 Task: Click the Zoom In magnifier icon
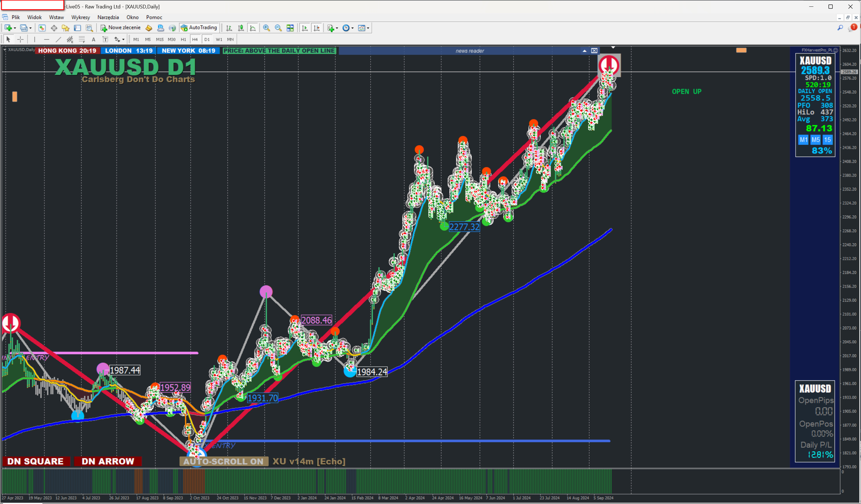tap(266, 28)
